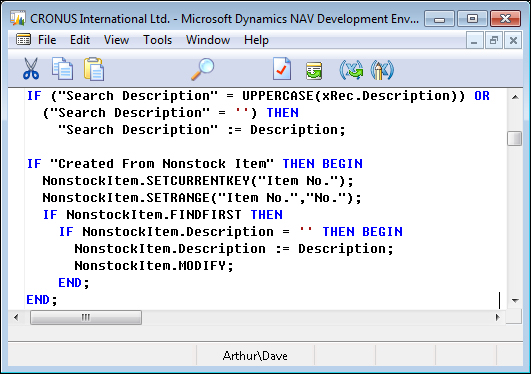Click the indented END; line
Image resolution: width=531 pixels, height=374 pixels.
click(74, 283)
